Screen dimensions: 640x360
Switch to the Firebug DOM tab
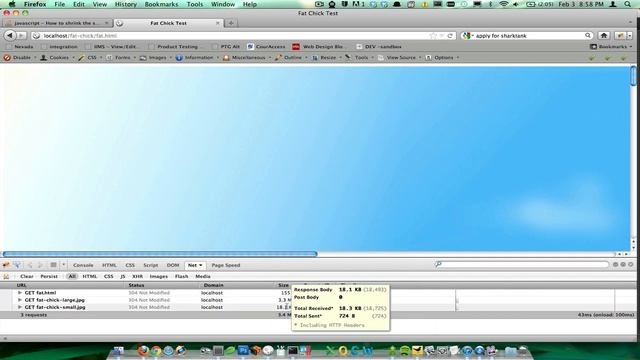point(173,265)
